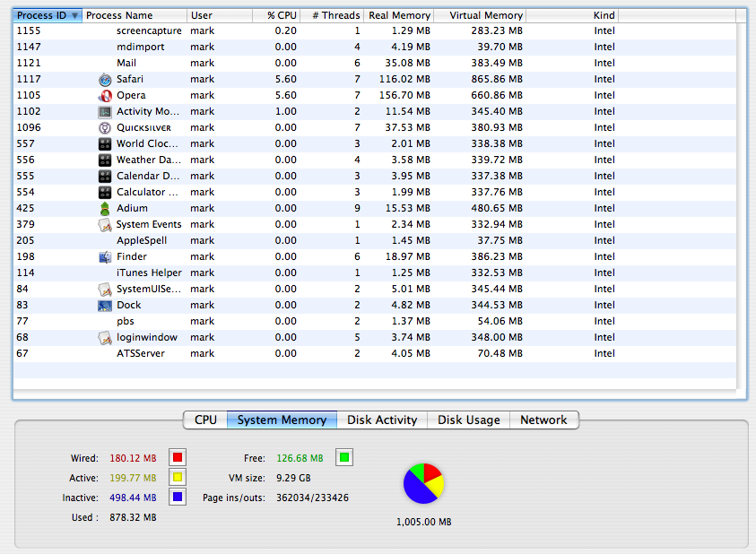Click the 1,005.00 MB total memory label

pos(424,523)
